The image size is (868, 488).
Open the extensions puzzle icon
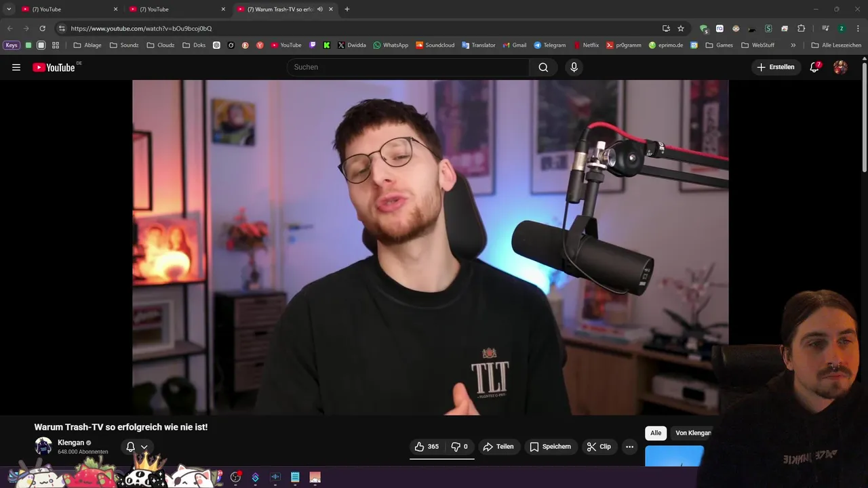[801, 28]
